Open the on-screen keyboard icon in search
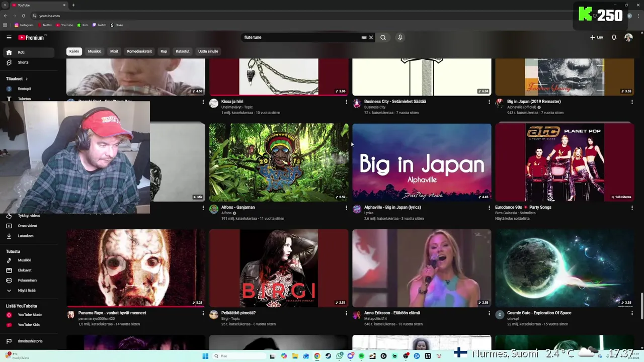Viewport: 644px width, 362px height. (x=364, y=37)
